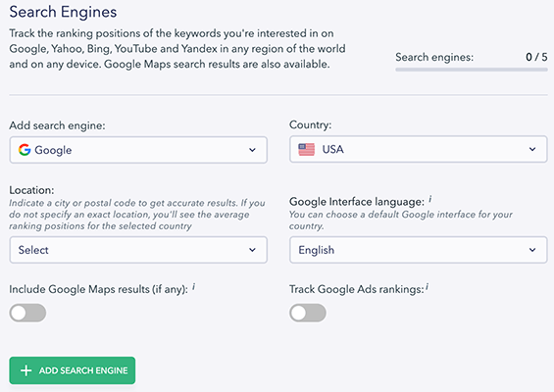Click the 0 / 5 search engines counter
This screenshot has width=554, height=392.
536,57
